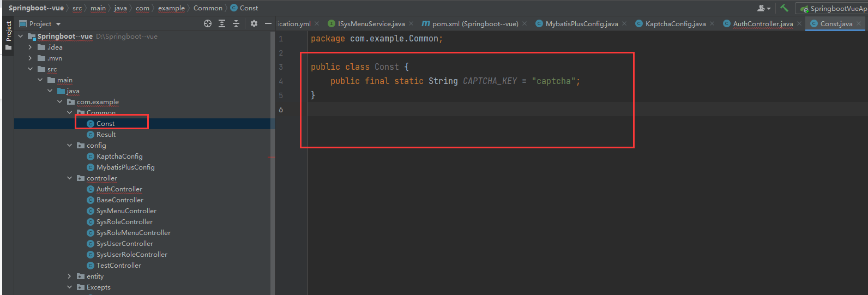The width and height of the screenshot is (868, 295).
Task: Collapse the src folder
Action: pyautogui.click(x=31, y=69)
